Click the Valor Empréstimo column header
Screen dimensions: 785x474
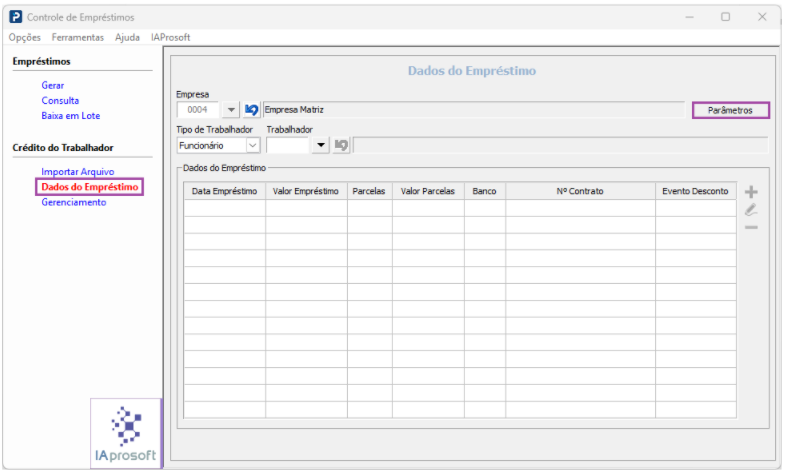click(x=306, y=191)
